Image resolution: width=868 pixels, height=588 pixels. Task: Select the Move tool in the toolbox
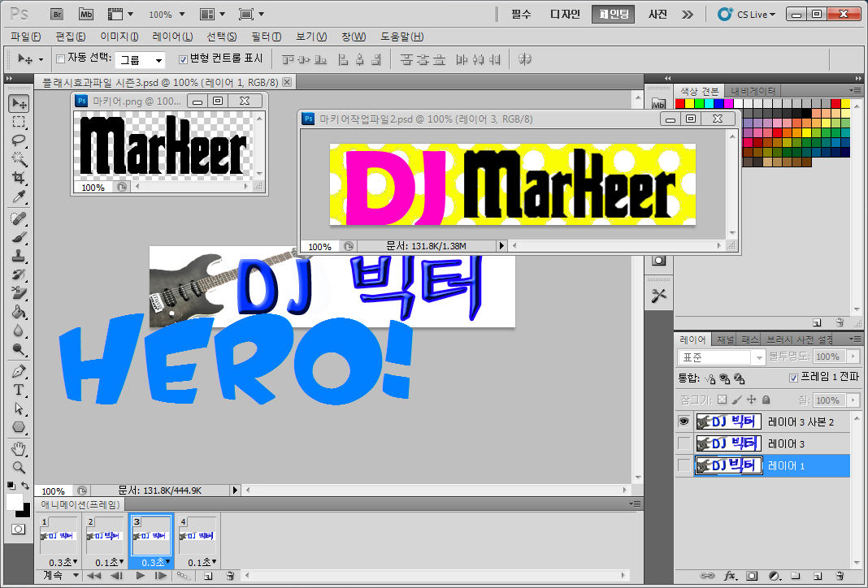point(19,103)
